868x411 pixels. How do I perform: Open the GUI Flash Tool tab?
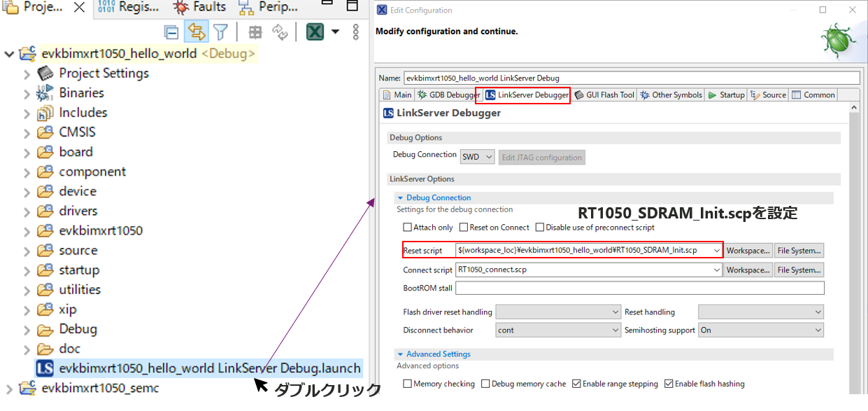click(604, 95)
